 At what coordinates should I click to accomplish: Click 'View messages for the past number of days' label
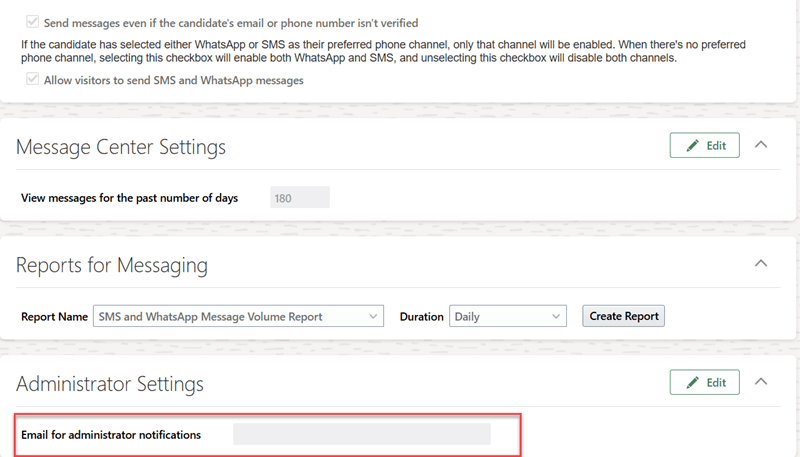coord(130,198)
